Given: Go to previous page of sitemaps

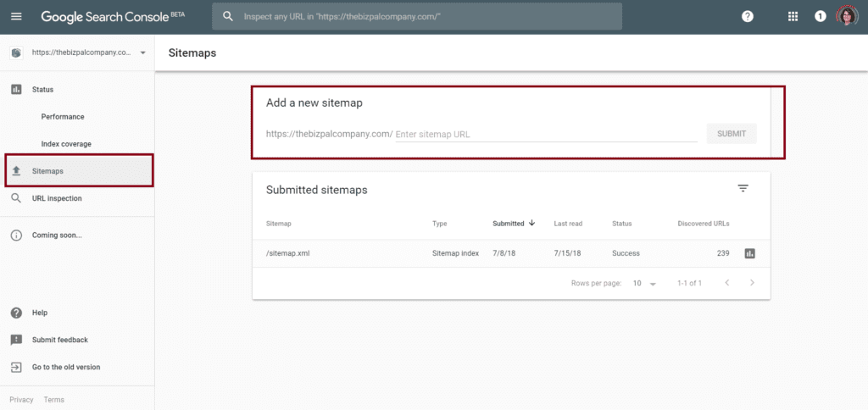Looking at the screenshot, I should [726, 283].
